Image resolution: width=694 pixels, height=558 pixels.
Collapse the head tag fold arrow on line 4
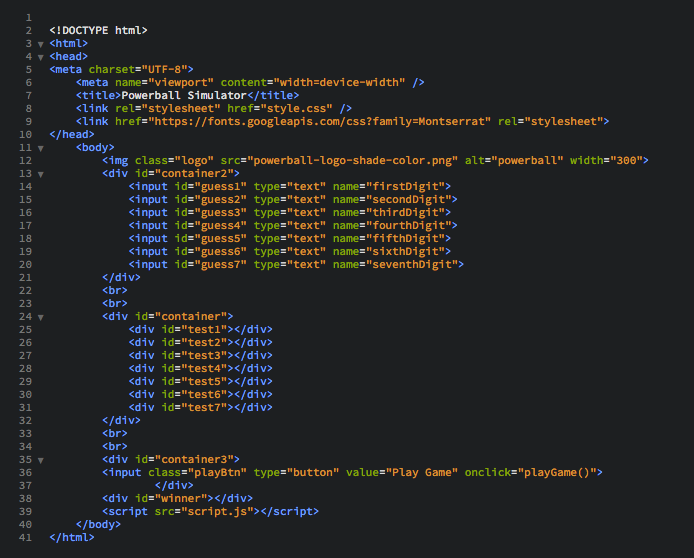[41, 58]
